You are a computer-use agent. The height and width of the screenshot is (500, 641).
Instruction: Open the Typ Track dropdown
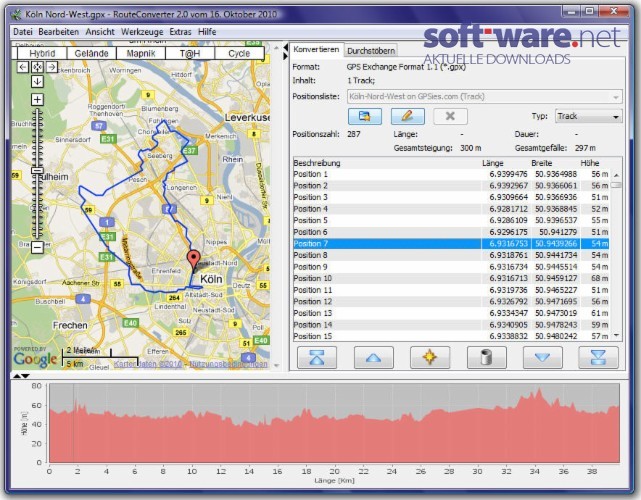click(x=588, y=116)
